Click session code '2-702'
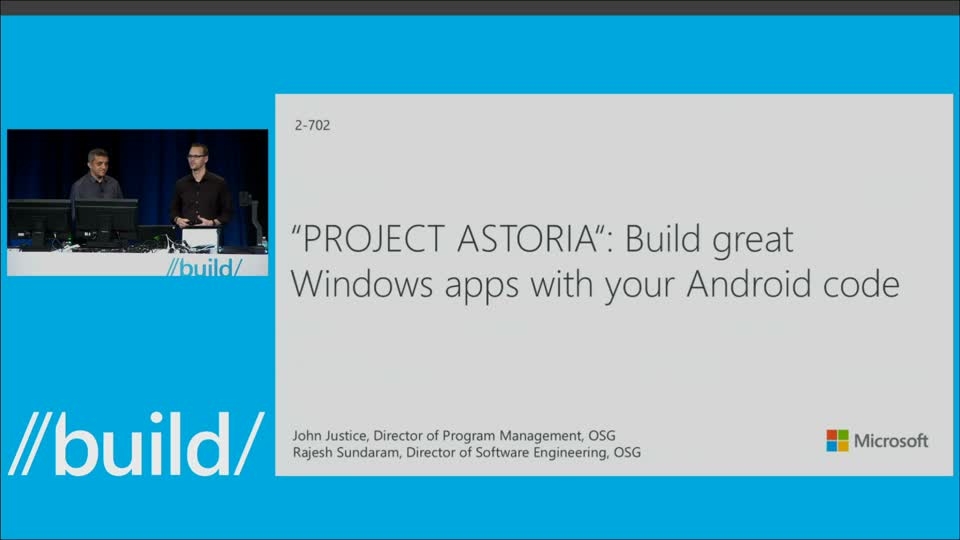960x540 pixels. (x=312, y=125)
